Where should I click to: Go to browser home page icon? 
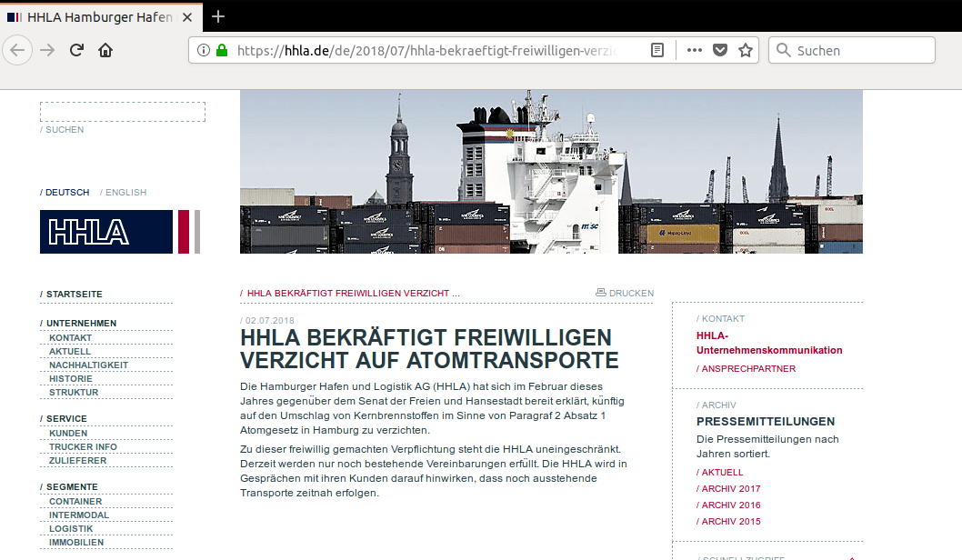click(x=105, y=50)
